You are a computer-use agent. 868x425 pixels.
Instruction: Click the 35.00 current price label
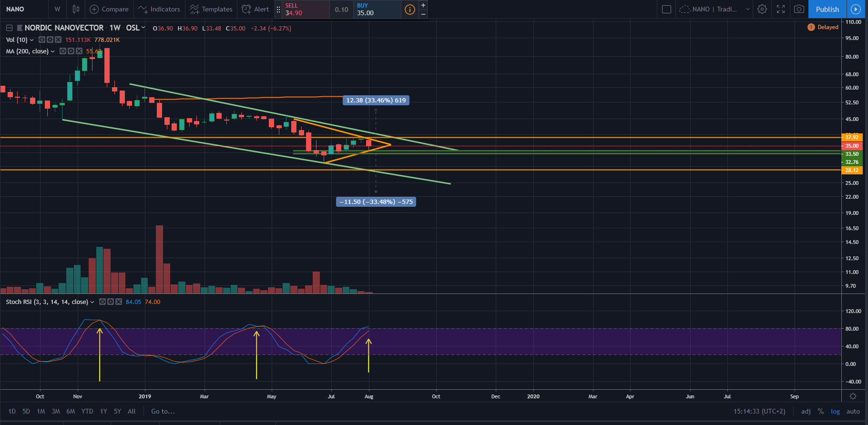coord(852,146)
